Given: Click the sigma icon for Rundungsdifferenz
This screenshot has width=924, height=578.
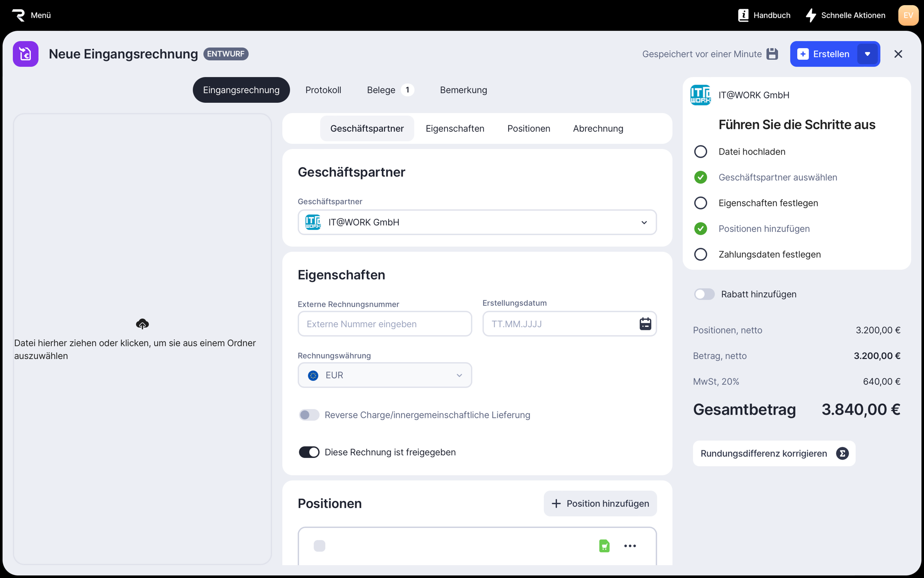Looking at the screenshot, I should [x=842, y=453].
